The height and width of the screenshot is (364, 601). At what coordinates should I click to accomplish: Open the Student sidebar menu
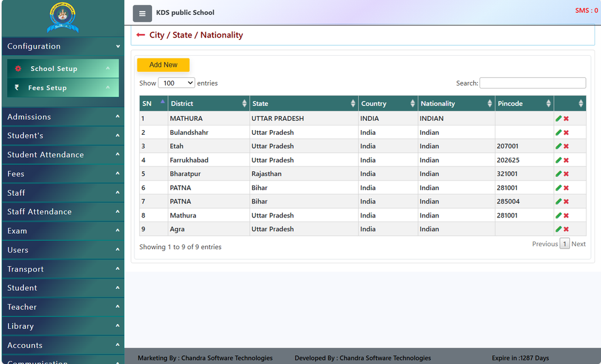[x=63, y=288]
